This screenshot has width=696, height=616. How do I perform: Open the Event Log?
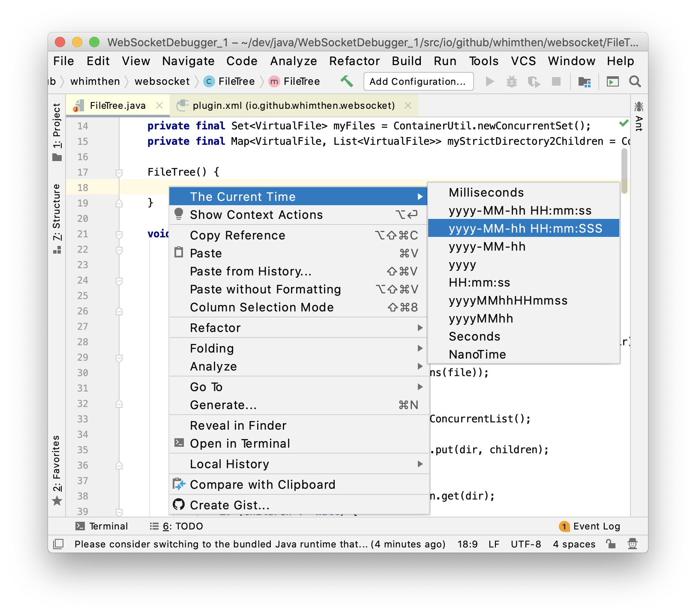[x=590, y=526]
